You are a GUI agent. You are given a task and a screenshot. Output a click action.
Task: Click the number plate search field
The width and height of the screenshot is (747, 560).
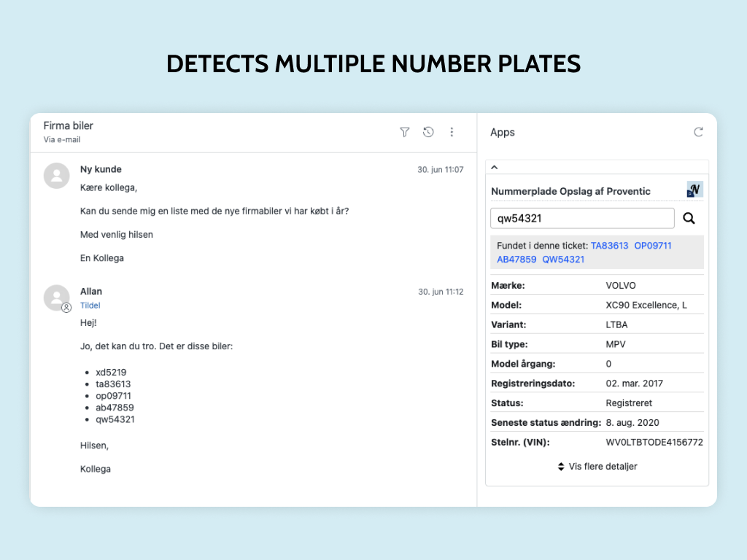coord(582,218)
